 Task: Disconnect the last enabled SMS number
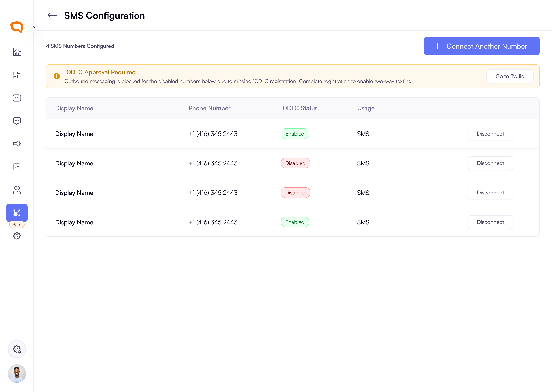point(490,222)
